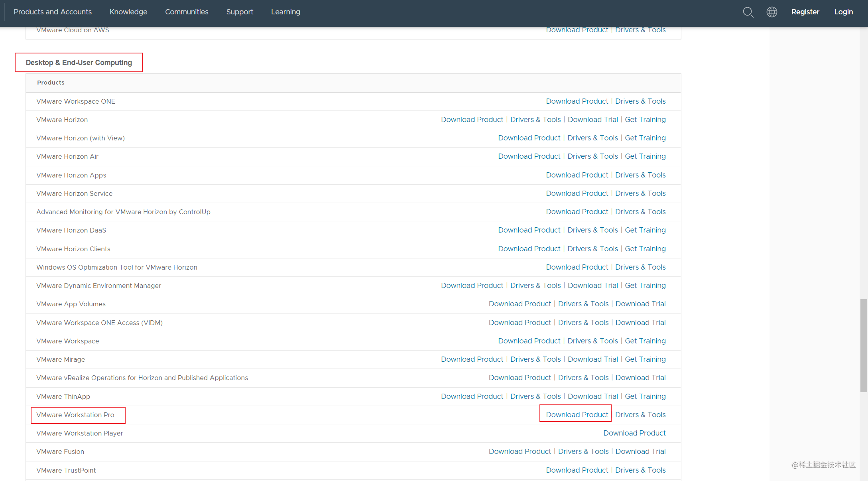Click the vertical page scrollbar thumb
This screenshot has width=868, height=481.
coord(863,345)
